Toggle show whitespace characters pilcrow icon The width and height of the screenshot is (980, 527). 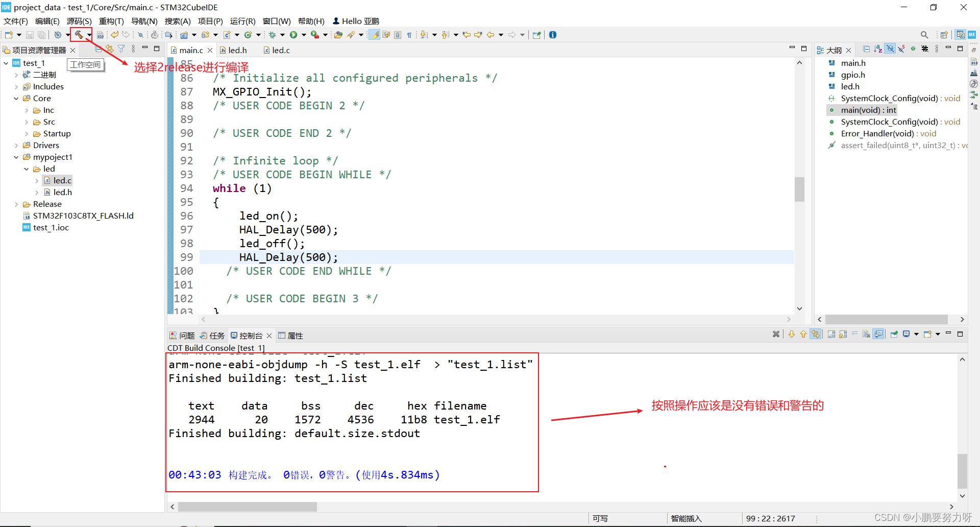coord(409,35)
